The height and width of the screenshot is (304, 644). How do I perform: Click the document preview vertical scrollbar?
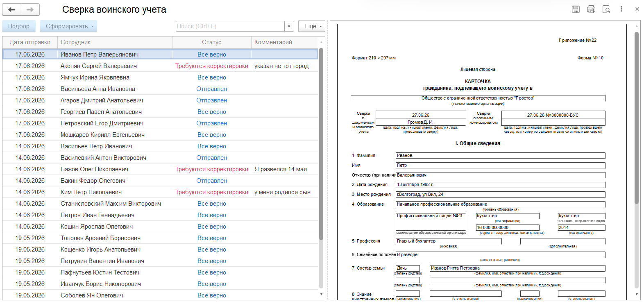[x=637, y=118]
